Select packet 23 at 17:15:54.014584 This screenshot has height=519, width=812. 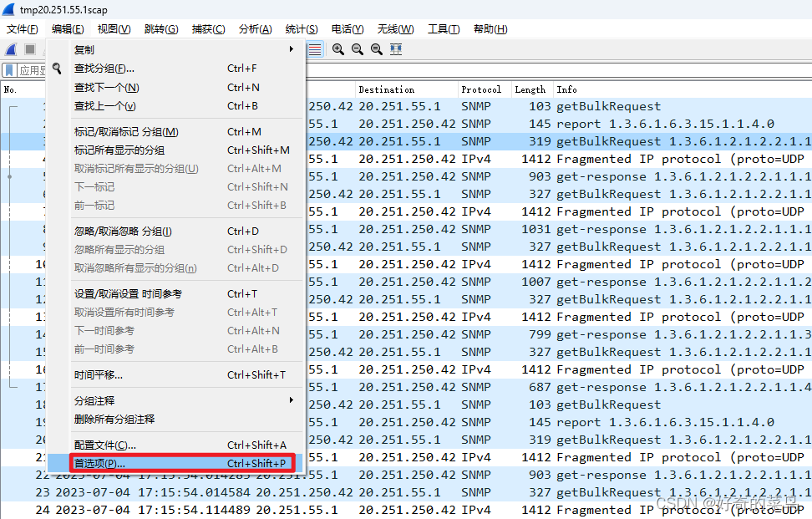coord(406,492)
